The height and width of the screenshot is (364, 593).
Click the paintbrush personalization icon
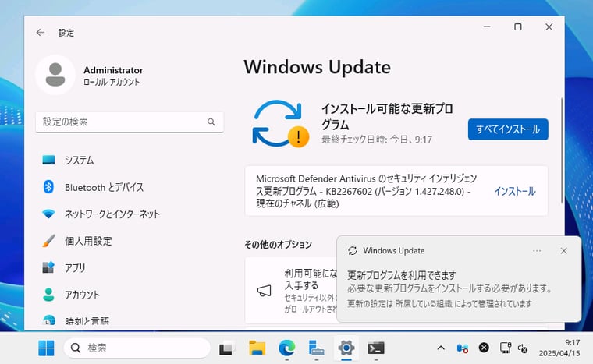point(48,241)
